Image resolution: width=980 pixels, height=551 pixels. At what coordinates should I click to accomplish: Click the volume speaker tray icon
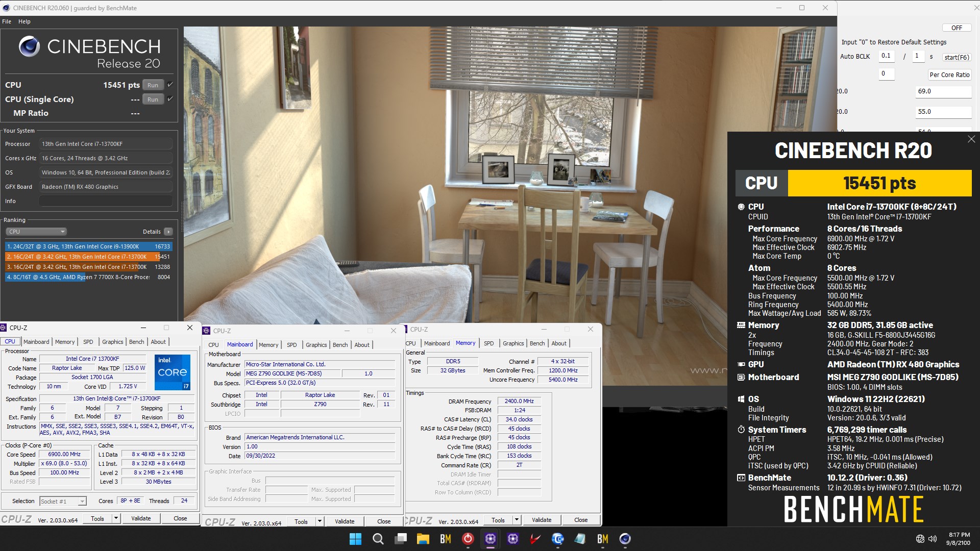[x=933, y=539]
